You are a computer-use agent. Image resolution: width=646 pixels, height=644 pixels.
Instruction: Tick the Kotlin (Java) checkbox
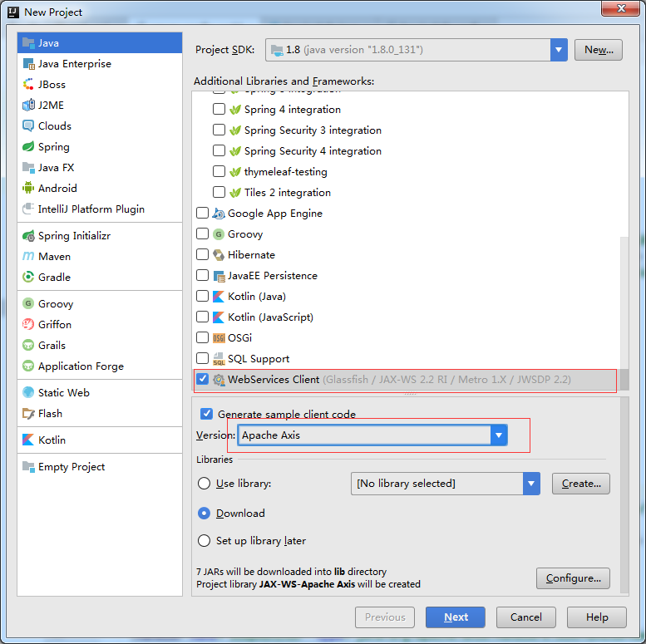(x=202, y=296)
